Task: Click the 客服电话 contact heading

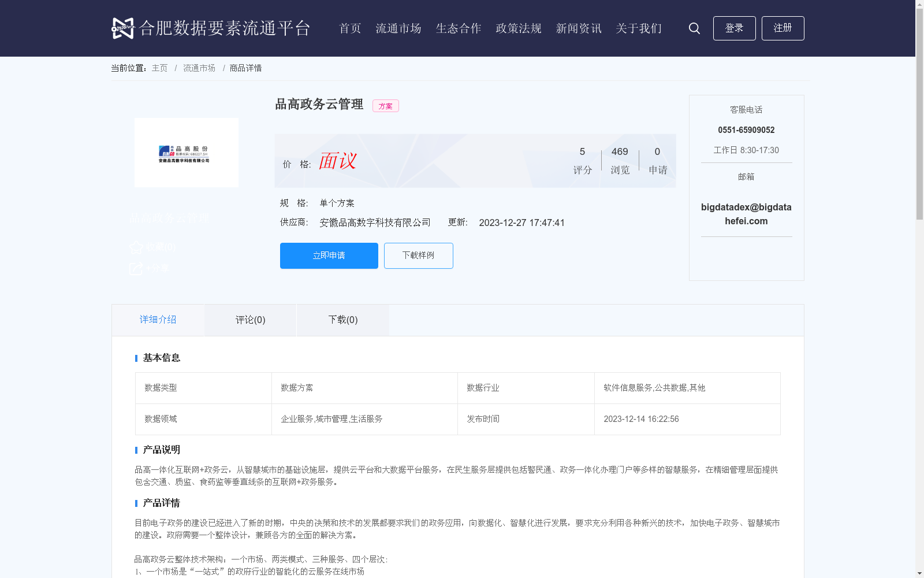Action: pos(746,110)
